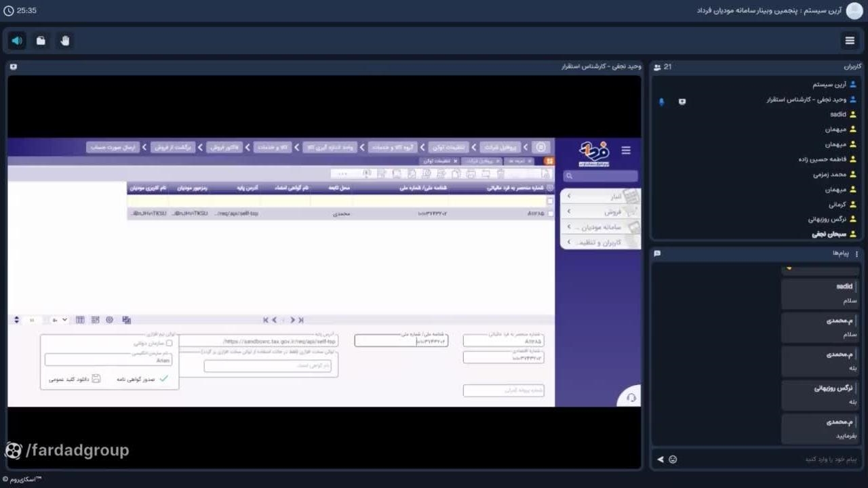Open the page size dropdown in grid footer

(x=59, y=320)
